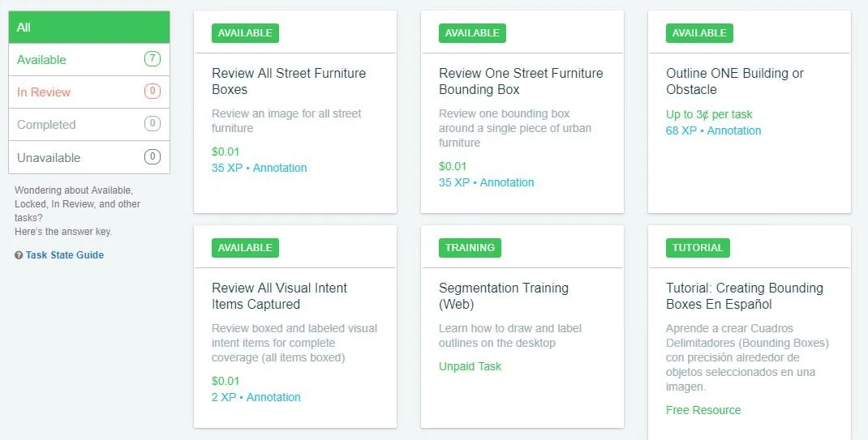Image resolution: width=868 pixels, height=440 pixels.
Task: Click the 'Free Resource' label
Action: tap(703, 410)
